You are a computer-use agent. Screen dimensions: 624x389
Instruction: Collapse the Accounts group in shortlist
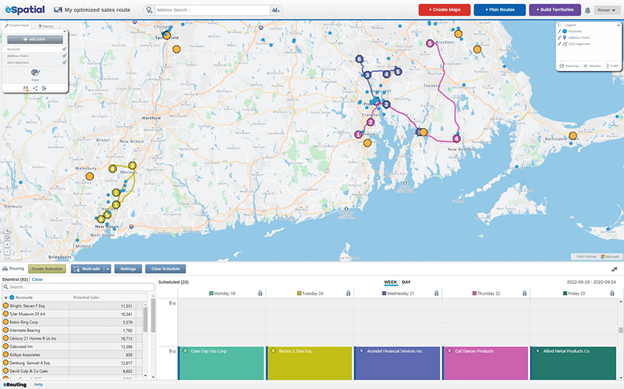6,297
